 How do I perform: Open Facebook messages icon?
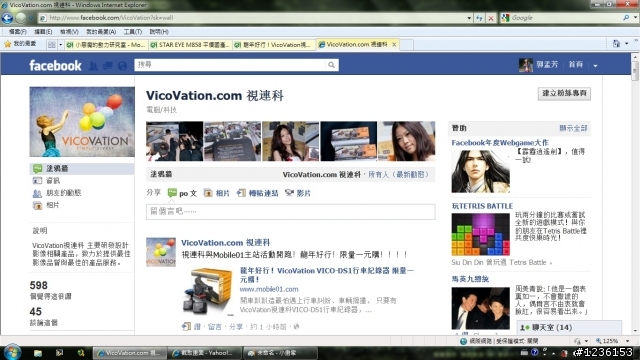coord(108,66)
